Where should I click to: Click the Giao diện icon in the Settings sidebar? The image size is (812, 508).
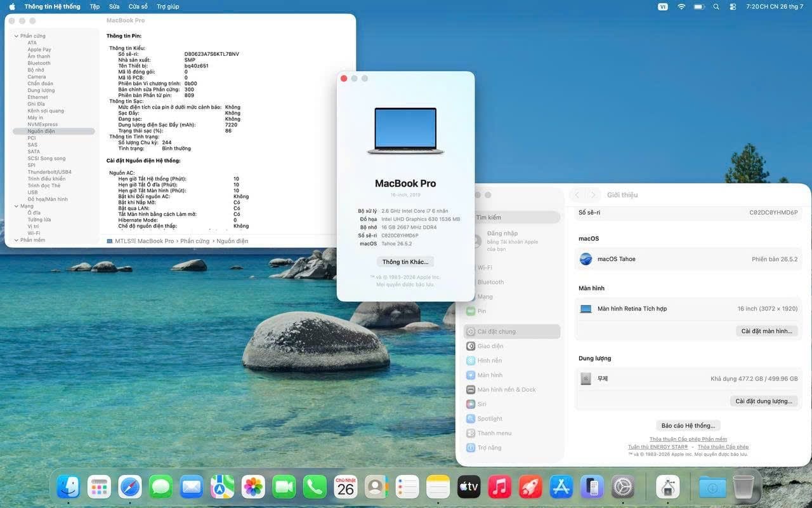(x=471, y=346)
